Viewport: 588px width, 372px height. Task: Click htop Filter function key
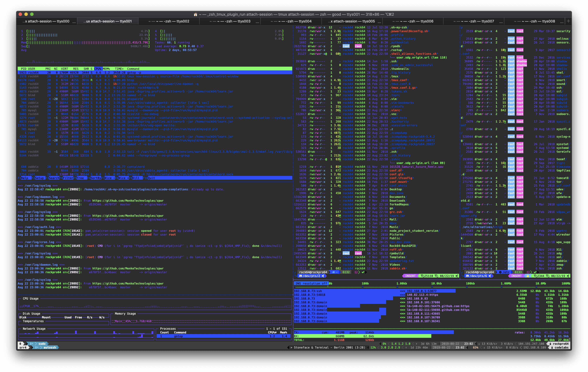[66, 178]
